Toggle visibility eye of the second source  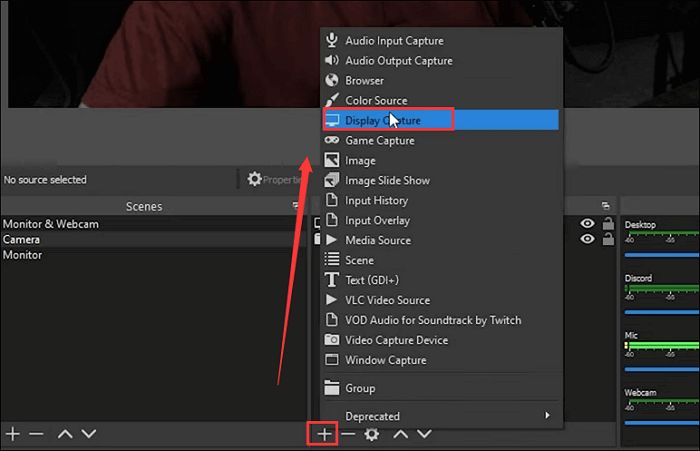pyautogui.click(x=587, y=239)
